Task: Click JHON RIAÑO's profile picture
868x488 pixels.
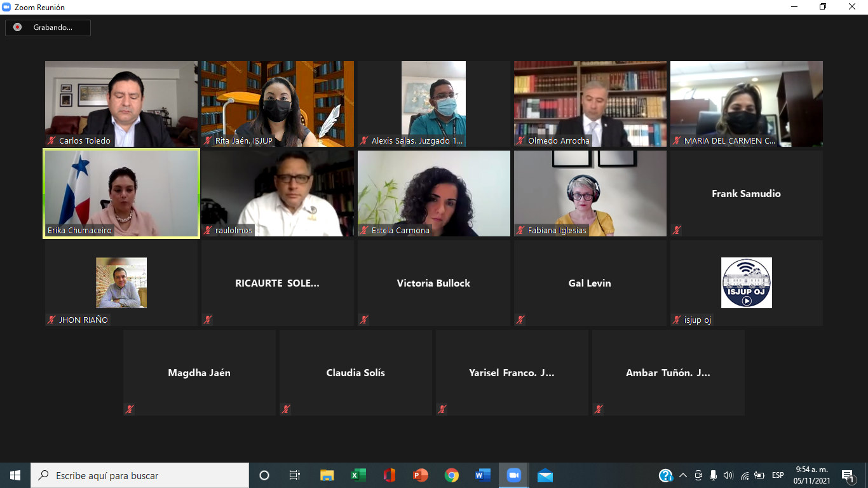Action: coord(121,283)
